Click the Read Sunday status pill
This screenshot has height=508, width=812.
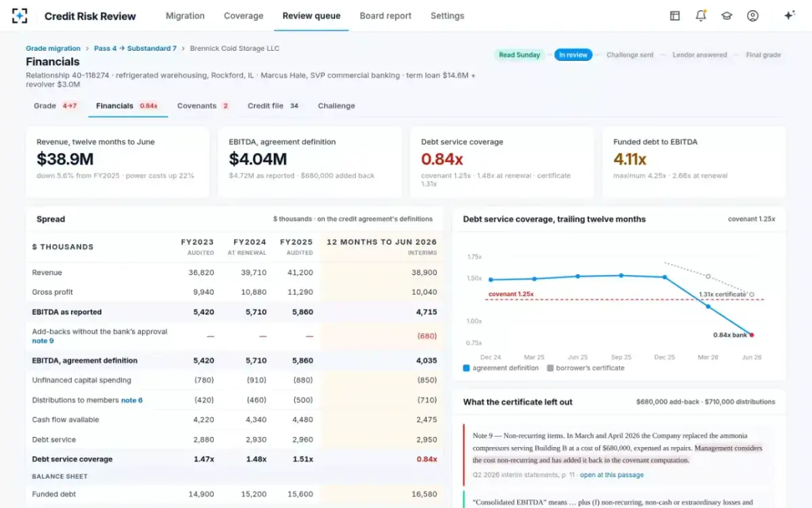pos(519,55)
